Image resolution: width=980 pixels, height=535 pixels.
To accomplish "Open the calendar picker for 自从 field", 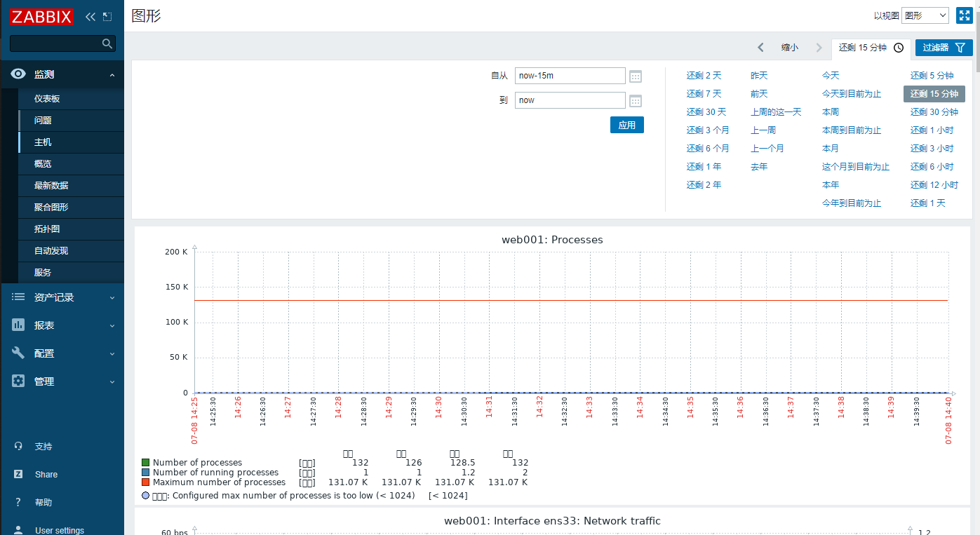I will click(x=636, y=76).
